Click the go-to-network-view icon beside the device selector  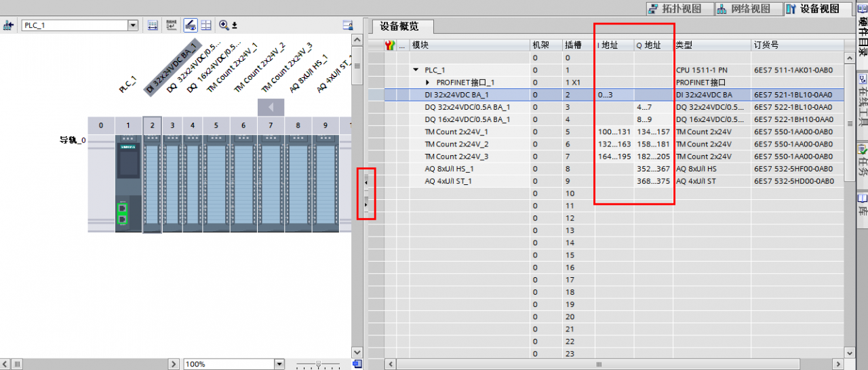pyautogui.click(x=9, y=25)
